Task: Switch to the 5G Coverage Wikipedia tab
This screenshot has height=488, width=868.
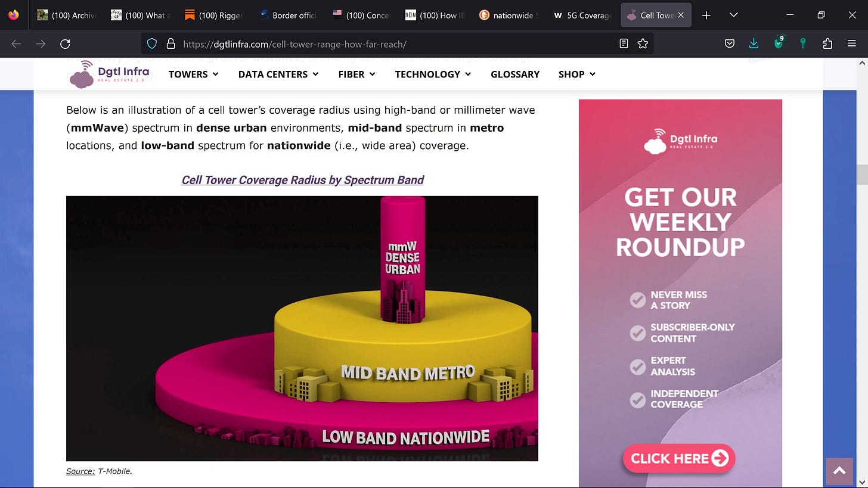Action: (582, 15)
